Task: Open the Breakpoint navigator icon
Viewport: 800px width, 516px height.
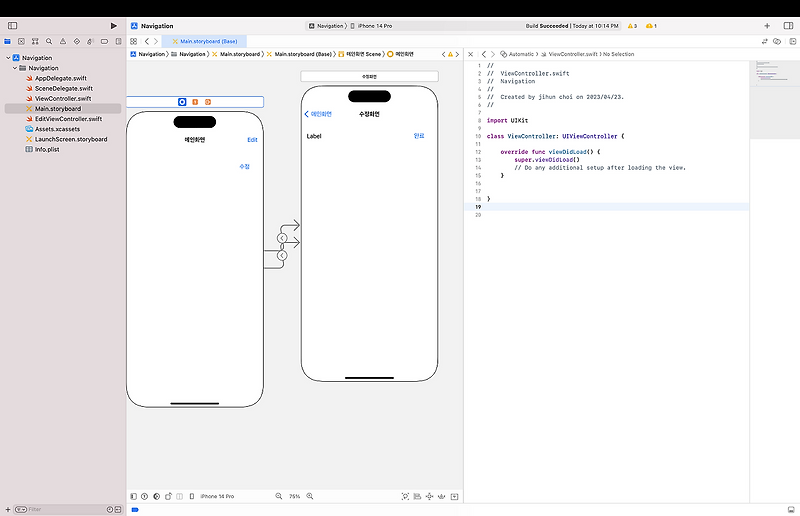Action: [104, 41]
